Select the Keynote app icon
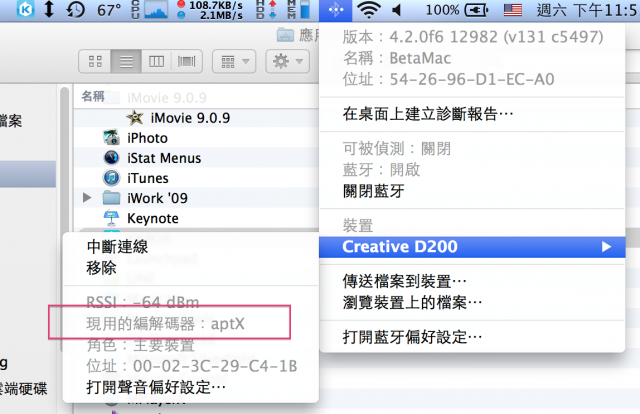640x414 pixels. [x=111, y=218]
